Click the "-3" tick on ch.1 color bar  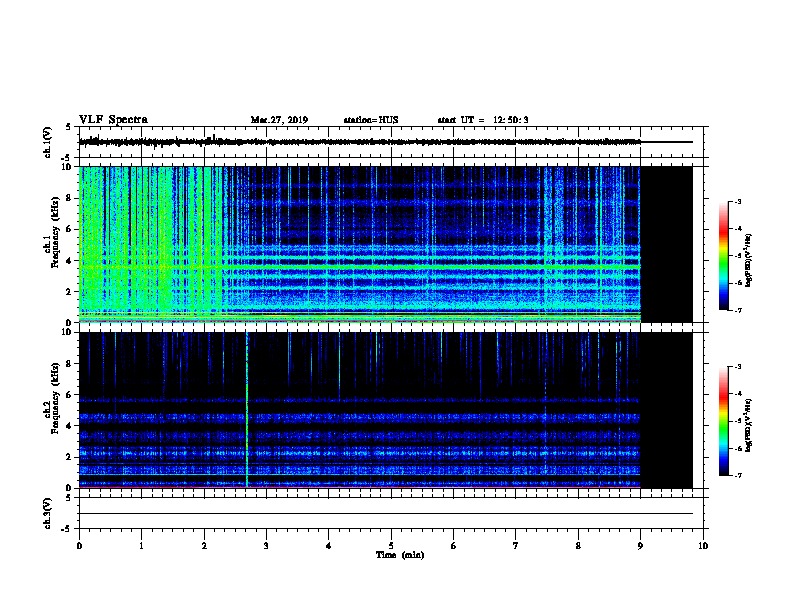[738, 201]
